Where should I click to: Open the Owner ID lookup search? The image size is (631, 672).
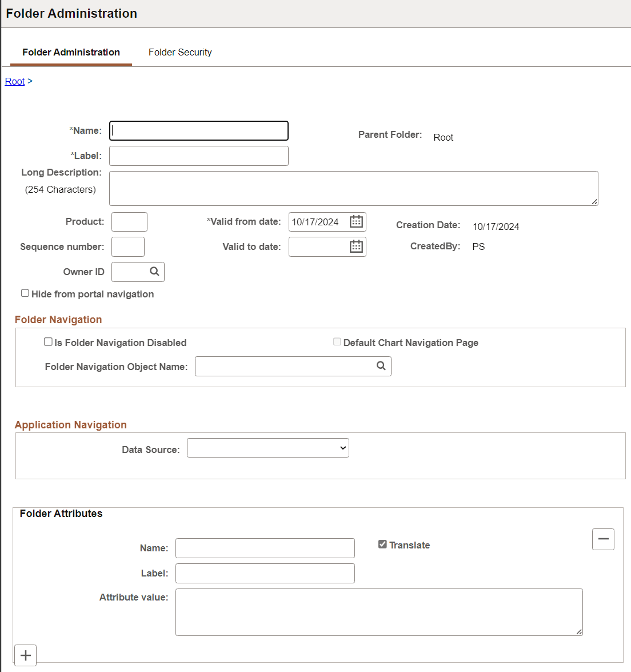point(155,272)
